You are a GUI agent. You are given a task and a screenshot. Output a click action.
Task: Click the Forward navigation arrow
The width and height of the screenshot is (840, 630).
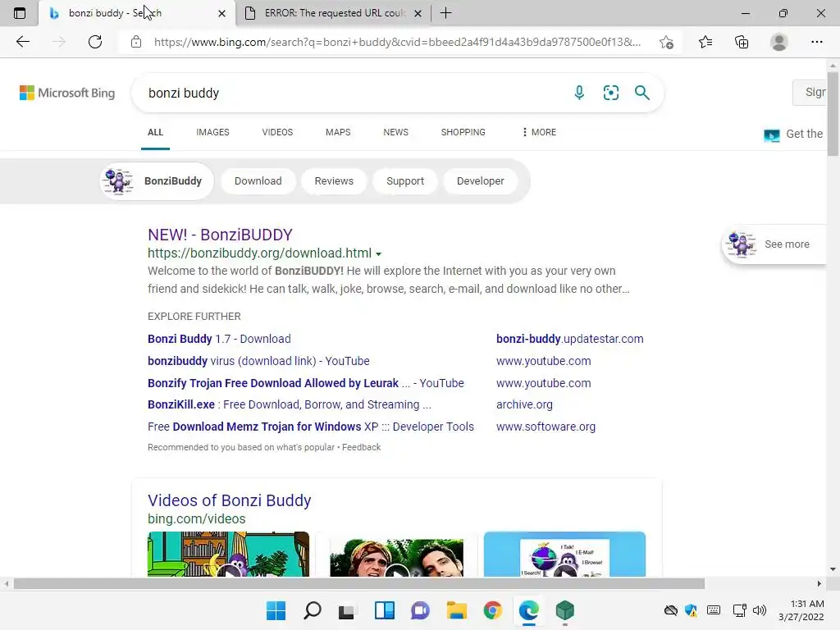59,42
